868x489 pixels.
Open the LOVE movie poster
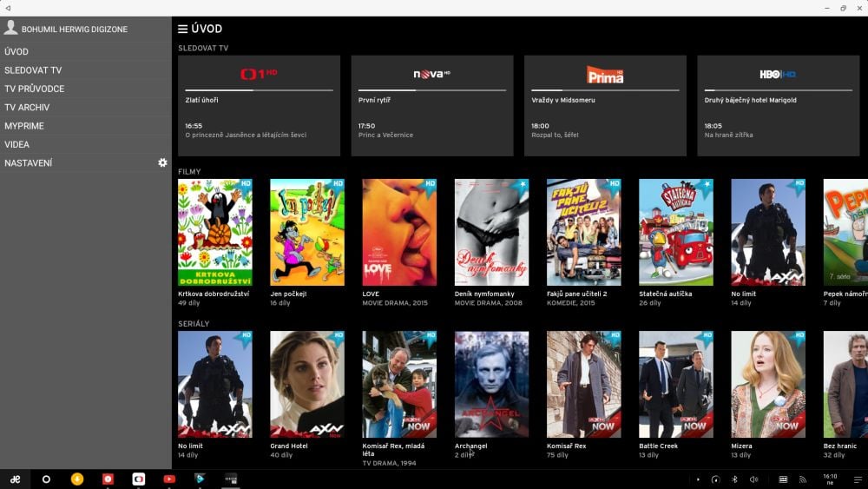399,232
